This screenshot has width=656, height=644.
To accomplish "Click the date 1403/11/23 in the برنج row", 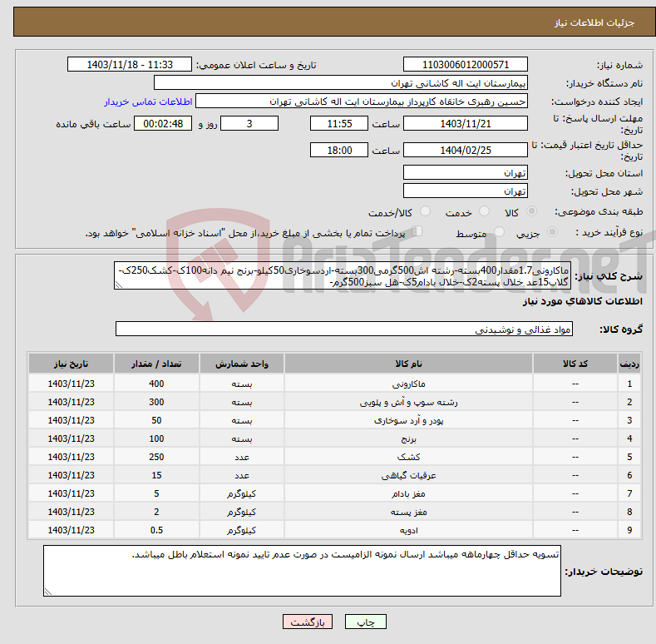I will point(71,438).
